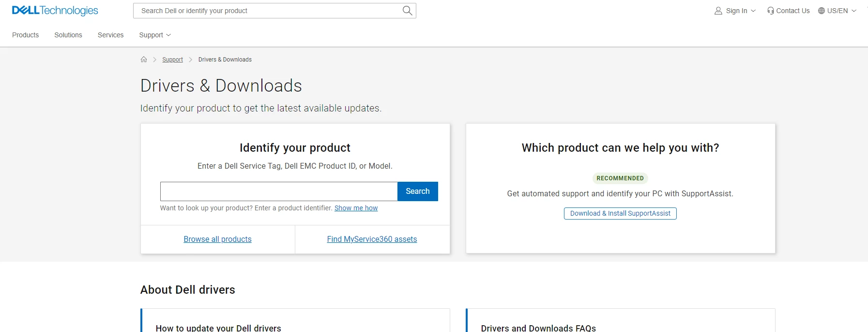Click the Support breadcrumb link
The height and width of the screenshot is (332, 868).
tap(172, 60)
